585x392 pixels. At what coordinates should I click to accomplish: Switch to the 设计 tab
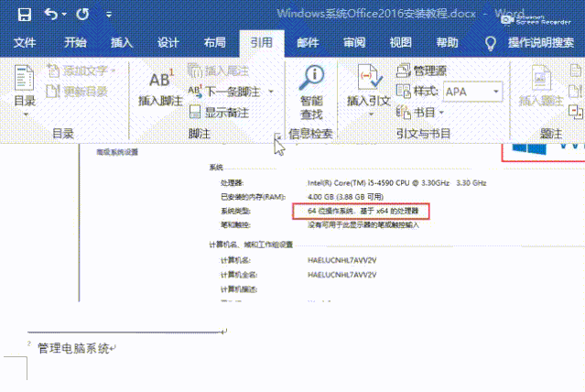tap(168, 42)
